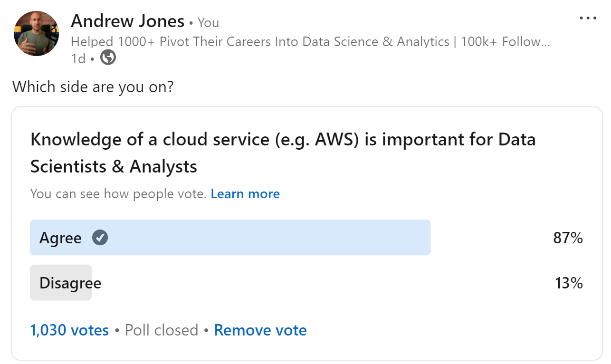Click the checkmark icon beside Agree

coord(100,238)
